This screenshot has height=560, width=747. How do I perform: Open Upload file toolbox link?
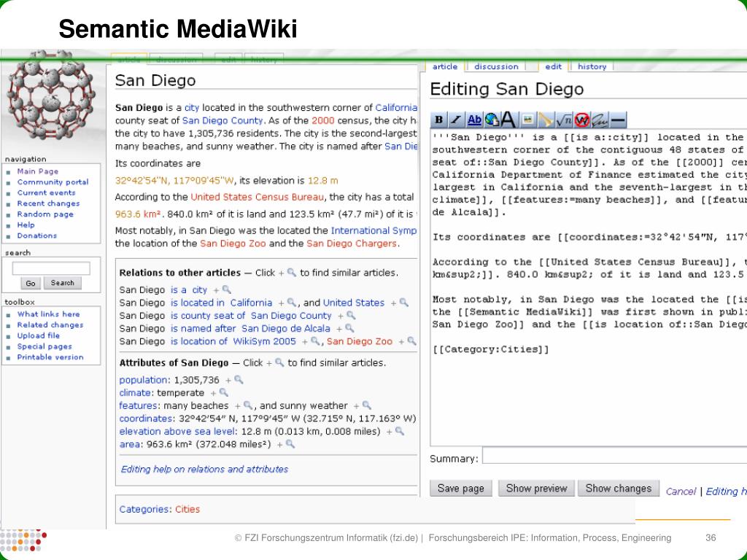(x=39, y=335)
